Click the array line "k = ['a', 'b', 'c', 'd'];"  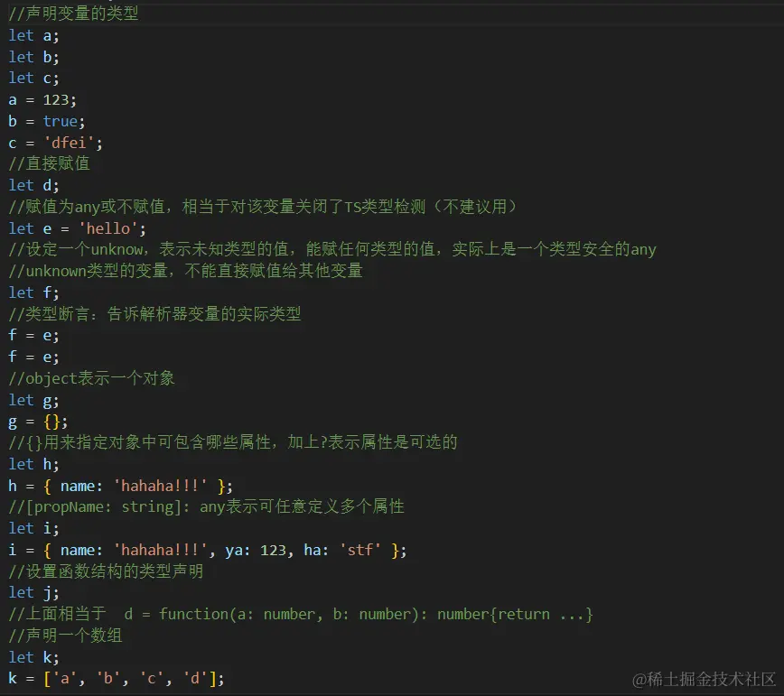point(116,678)
